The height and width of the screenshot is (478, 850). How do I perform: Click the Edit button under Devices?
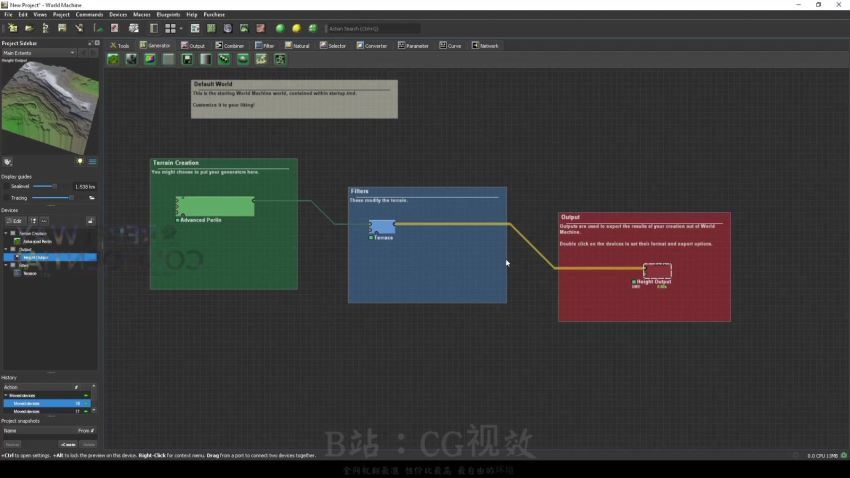(x=14, y=221)
